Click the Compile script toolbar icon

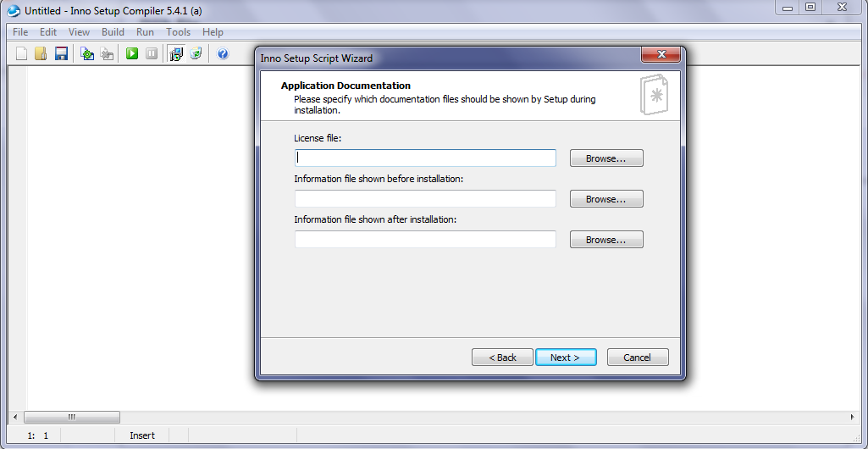87,53
